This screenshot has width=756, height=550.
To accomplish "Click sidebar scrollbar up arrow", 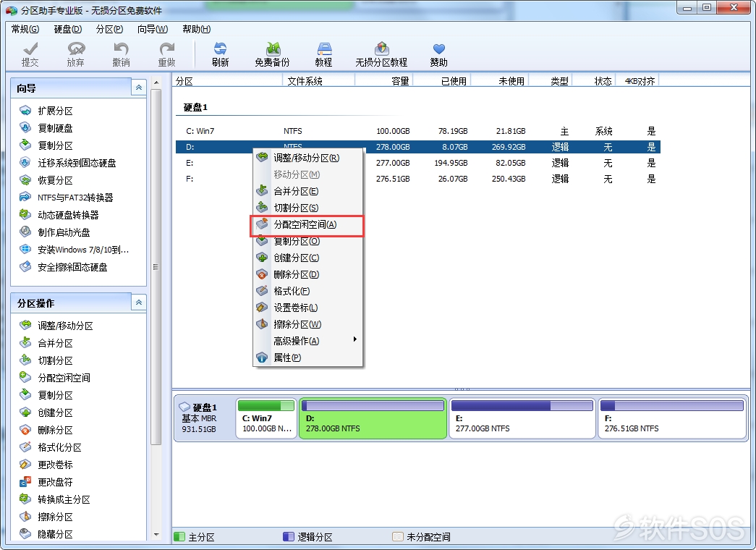I will pyautogui.click(x=156, y=82).
